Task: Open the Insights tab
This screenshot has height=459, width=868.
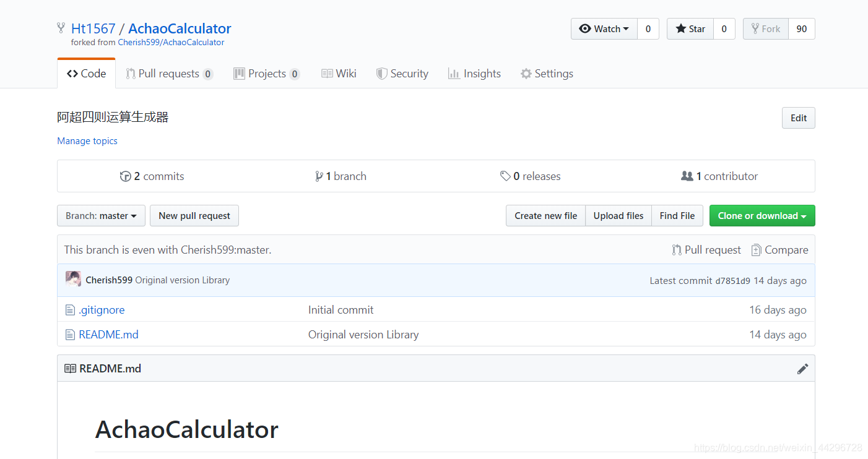Action: point(474,74)
